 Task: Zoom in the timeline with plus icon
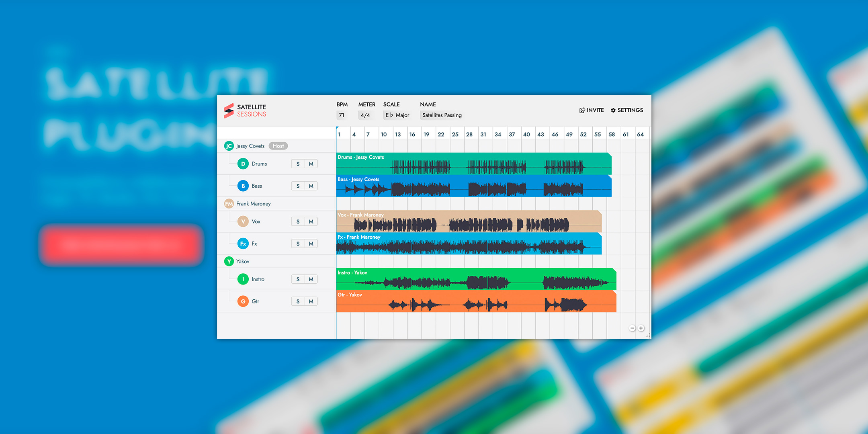coord(641,328)
